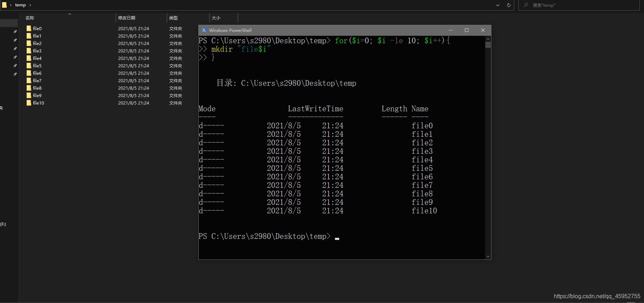Minimize the Windows PowerShell window
The width and height of the screenshot is (644, 303).
point(451,30)
